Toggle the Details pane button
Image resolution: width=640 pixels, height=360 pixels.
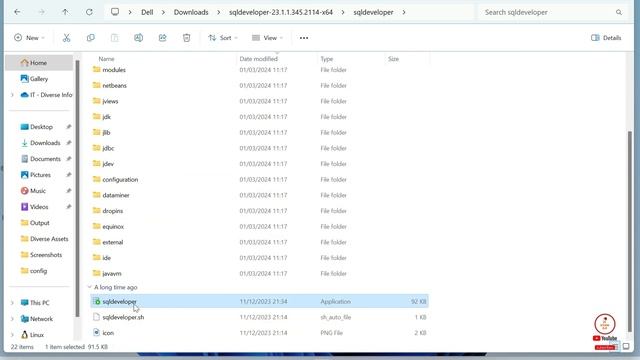tap(606, 38)
